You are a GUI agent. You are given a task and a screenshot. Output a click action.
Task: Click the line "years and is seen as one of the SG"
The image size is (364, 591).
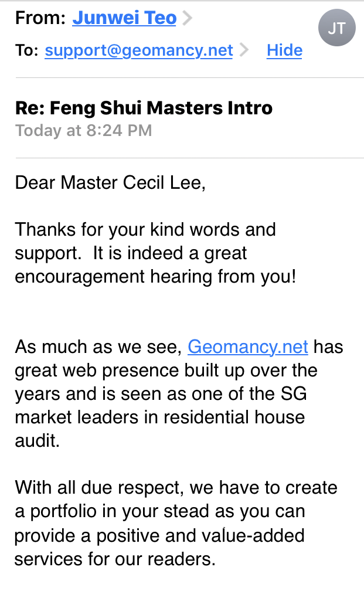(x=161, y=393)
